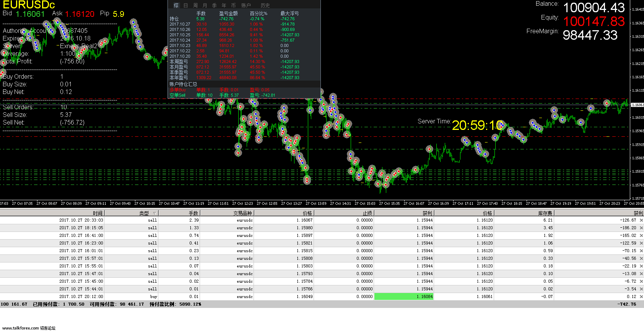The width and height of the screenshot is (644, 332).
Task: Close the sell order opened at 15:44:01
Action: pyautogui.click(x=641, y=289)
